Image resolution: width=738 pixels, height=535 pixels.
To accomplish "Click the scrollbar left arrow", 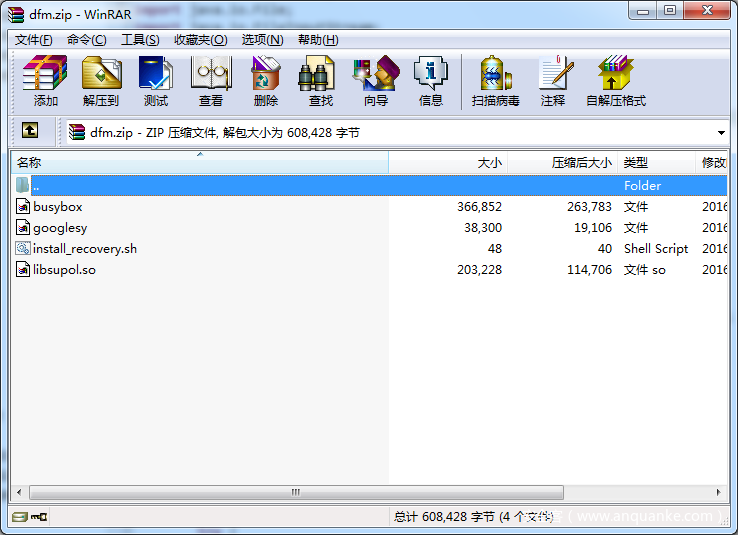I will tap(19, 493).
